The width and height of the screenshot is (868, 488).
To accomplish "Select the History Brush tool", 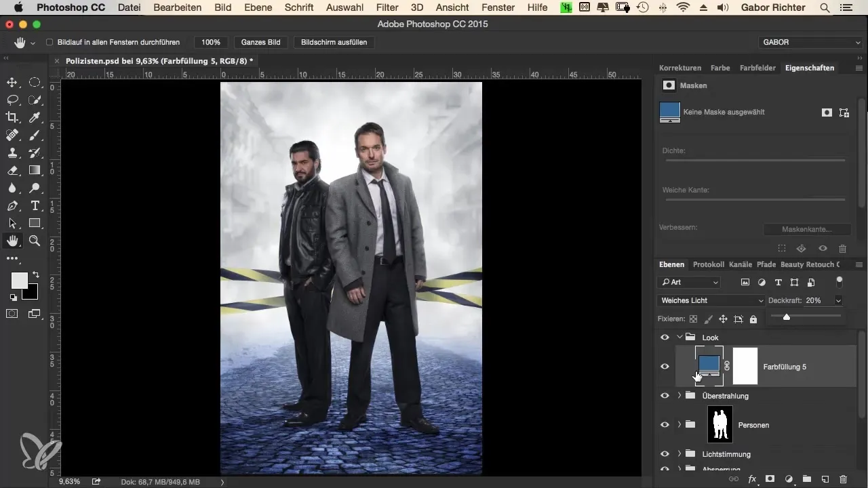I will 35,152.
